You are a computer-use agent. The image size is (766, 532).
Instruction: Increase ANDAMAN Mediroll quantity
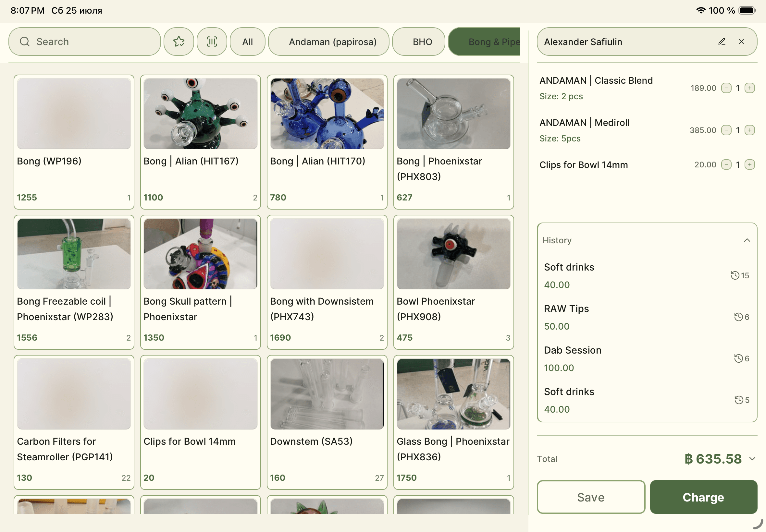(x=749, y=130)
